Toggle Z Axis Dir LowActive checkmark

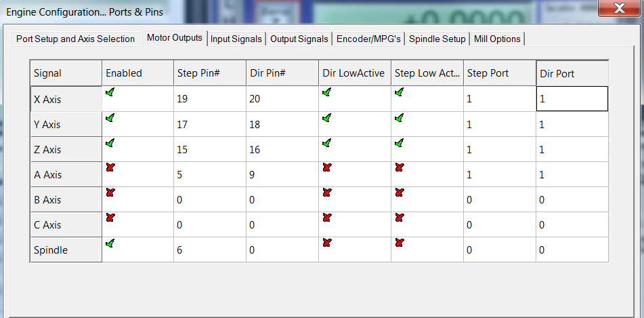326,142
